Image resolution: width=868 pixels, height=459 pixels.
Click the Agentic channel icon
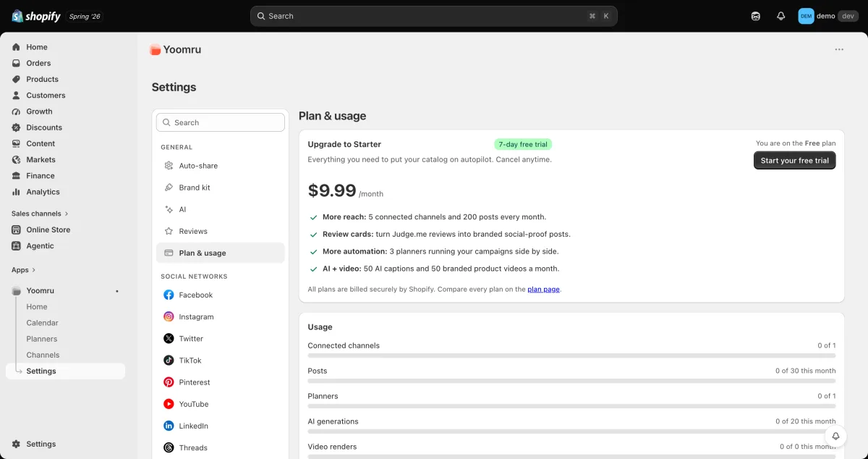point(16,245)
